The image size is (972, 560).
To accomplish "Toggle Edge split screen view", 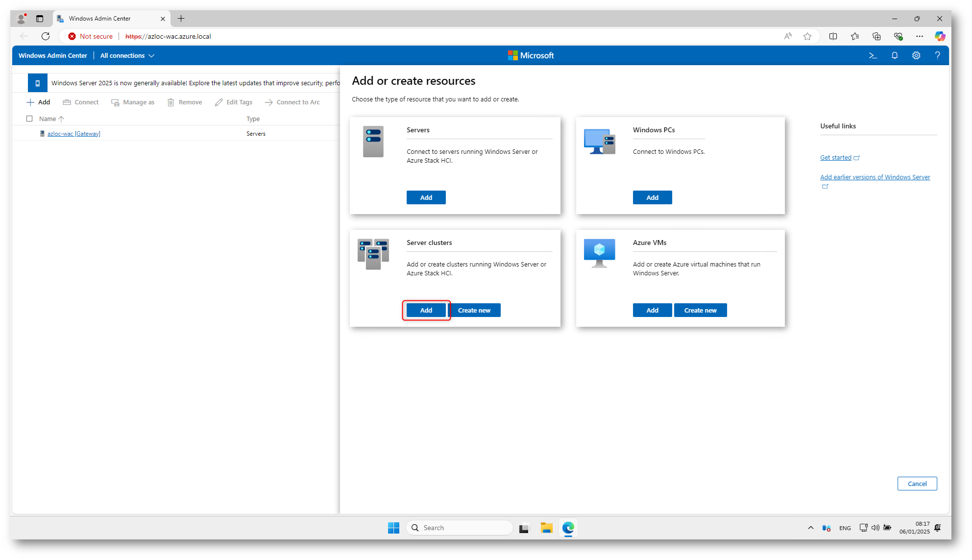I will (833, 36).
